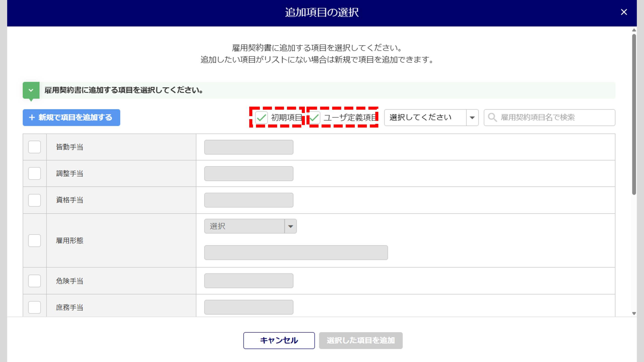Select the 調整手当 row checkbox
The height and width of the screenshot is (362, 644).
point(34,173)
